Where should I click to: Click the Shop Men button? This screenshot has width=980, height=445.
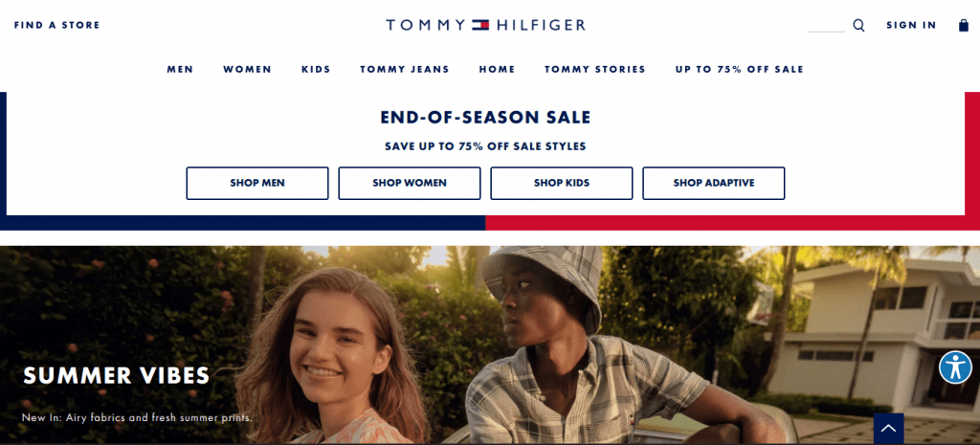point(257,183)
